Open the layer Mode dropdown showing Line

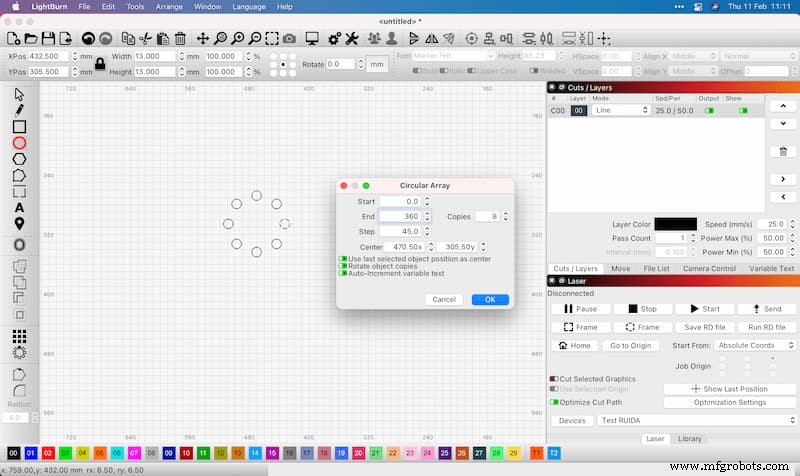pyautogui.click(x=621, y=110)
